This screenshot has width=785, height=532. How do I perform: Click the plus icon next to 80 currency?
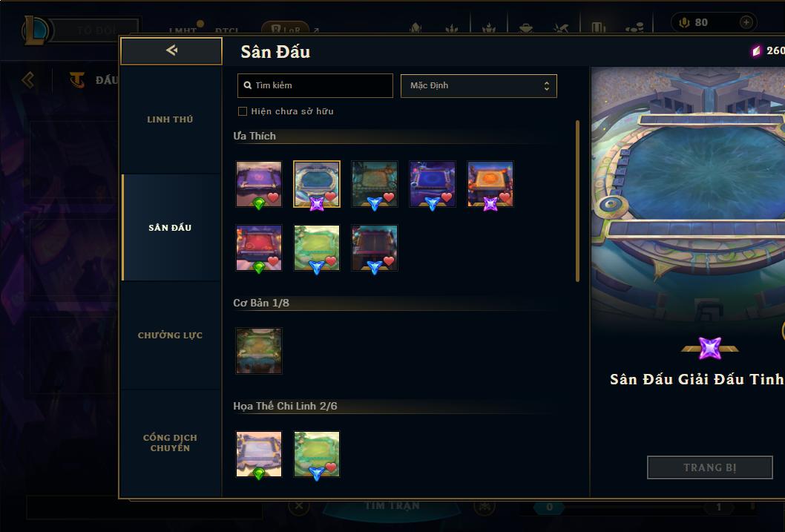click(746, 22)
